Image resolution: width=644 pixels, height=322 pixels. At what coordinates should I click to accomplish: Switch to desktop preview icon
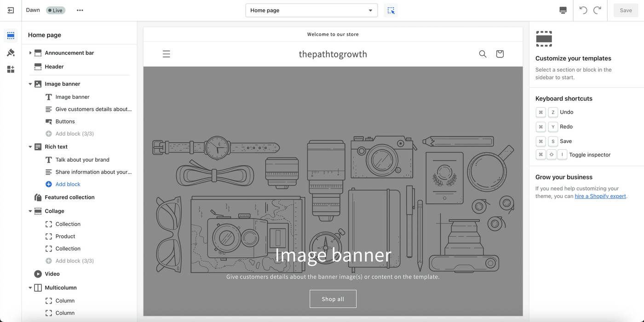[x=563, y=10]
